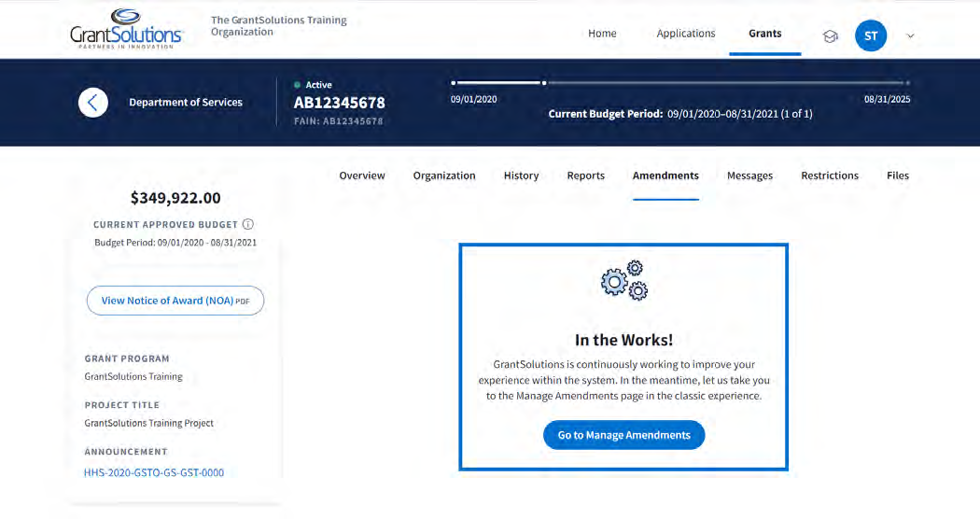Image resolution: width=980 pixels, height=519 pixels.
Task: Click View Notice of Award (NOA) button
Action: click(x=175, y=301)
